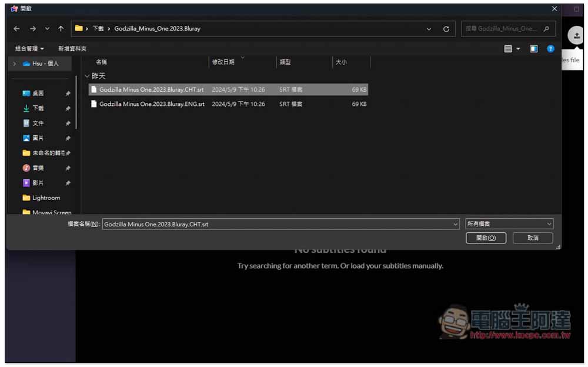This screenshot has height=367, width=588.
Task: Go forward using the forward arrow
Action: coord(33,28)
